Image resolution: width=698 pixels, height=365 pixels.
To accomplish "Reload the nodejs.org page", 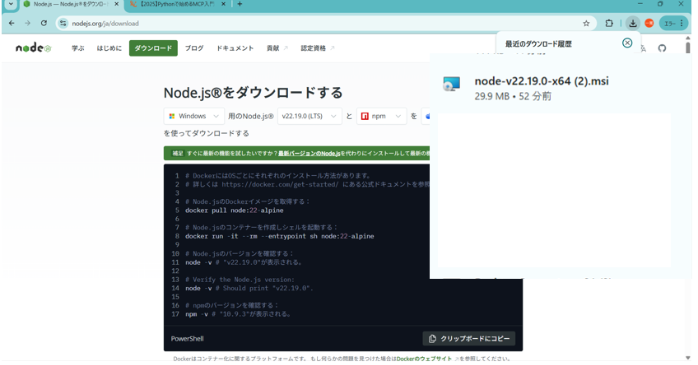I will (44, 23).
